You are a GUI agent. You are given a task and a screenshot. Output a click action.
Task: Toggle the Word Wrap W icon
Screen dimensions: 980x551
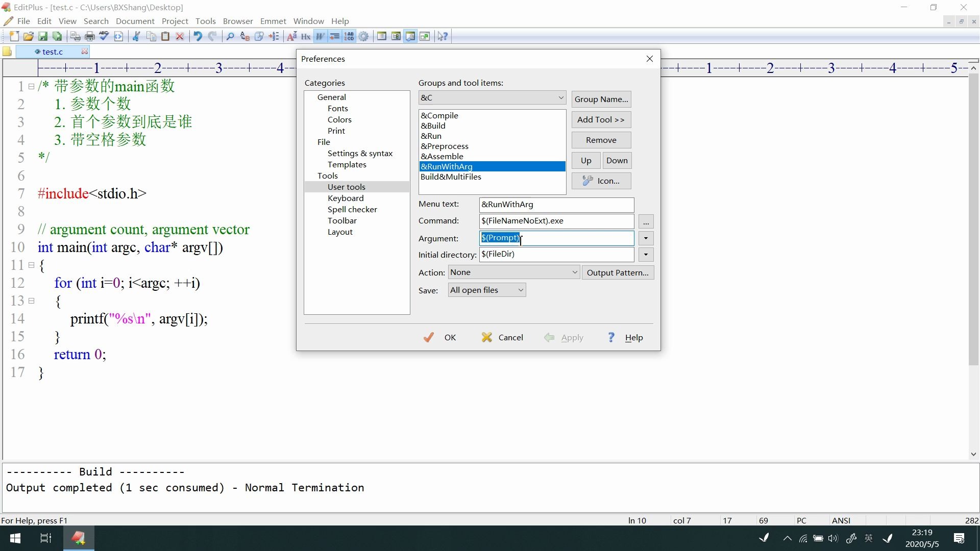[321, 36]
